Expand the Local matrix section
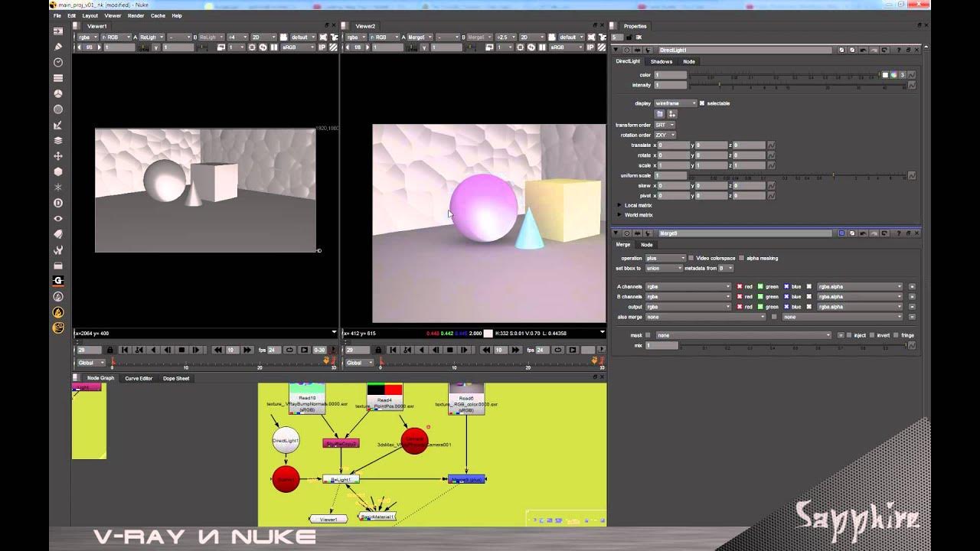 tap(620, 205)
